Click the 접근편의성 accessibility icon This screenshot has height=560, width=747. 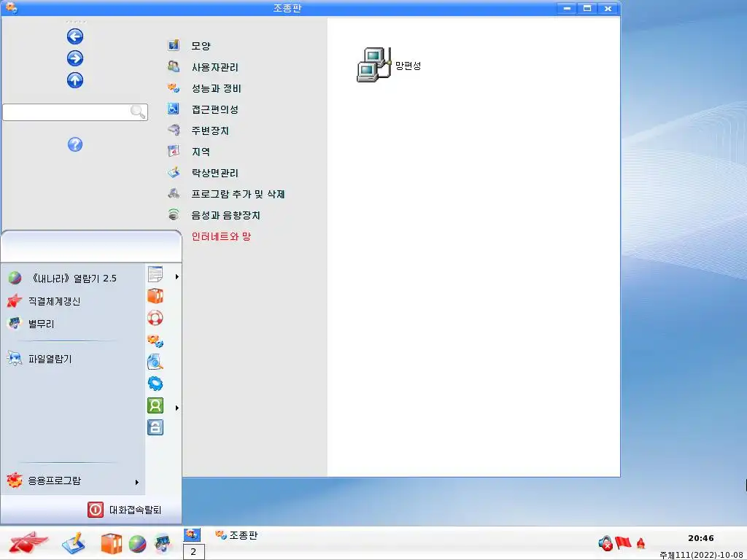(174, 109)
